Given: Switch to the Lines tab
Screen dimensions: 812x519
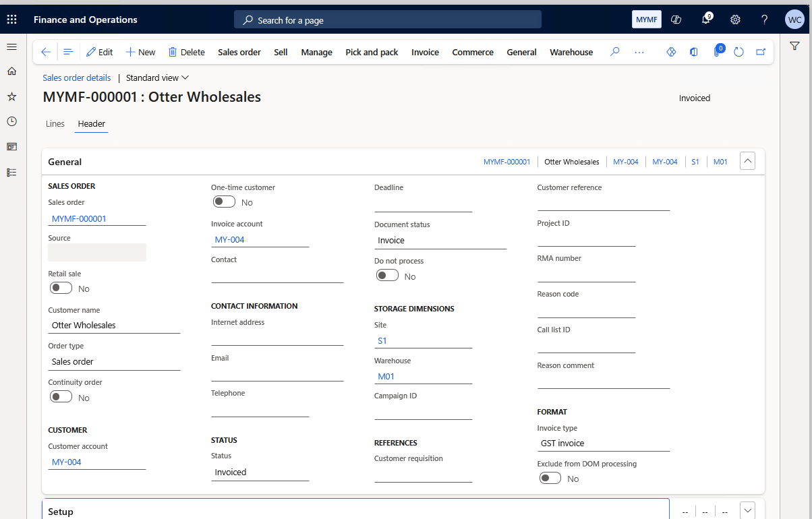Looking at the screenshot, I should click(55, 124).
